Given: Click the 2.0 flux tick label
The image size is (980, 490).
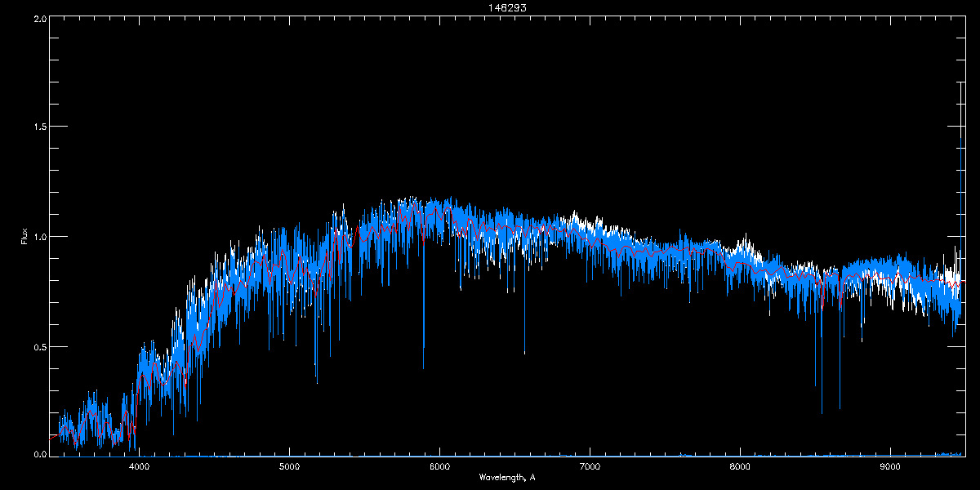Looking at the screenshot, I should pyautogui.click(x=39, y=18).
